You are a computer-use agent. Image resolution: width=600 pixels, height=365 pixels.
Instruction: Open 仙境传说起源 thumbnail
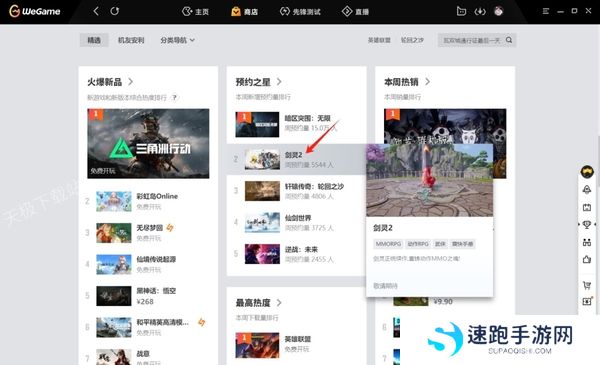pos(114,264)
